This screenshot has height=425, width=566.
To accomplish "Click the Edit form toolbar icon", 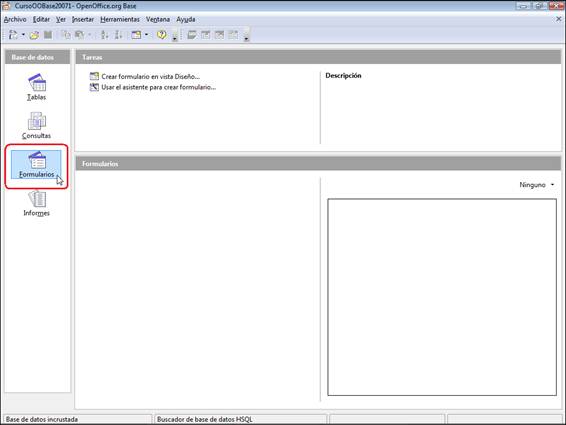I will 206,35.
